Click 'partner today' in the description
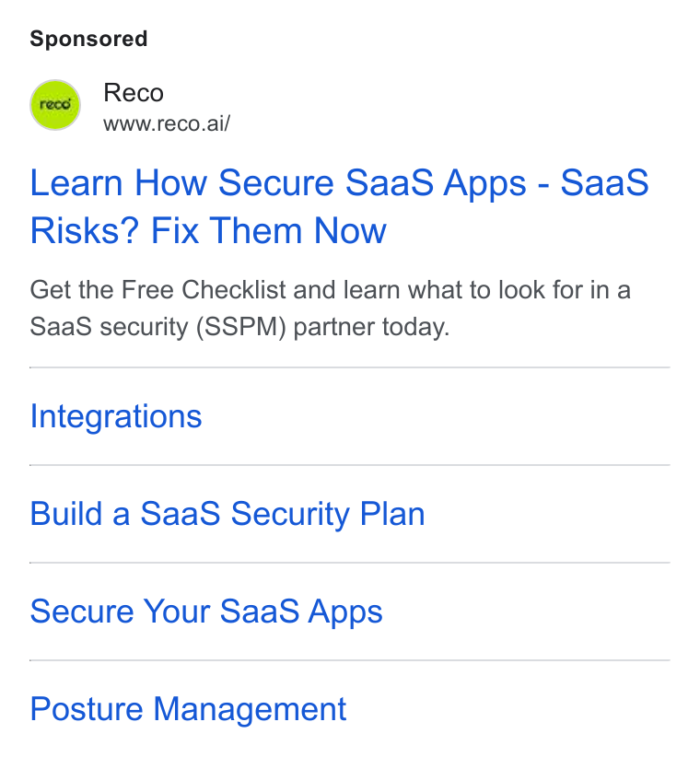The width and height of the screenshot is (700, 757). click(x=371, y=327)
